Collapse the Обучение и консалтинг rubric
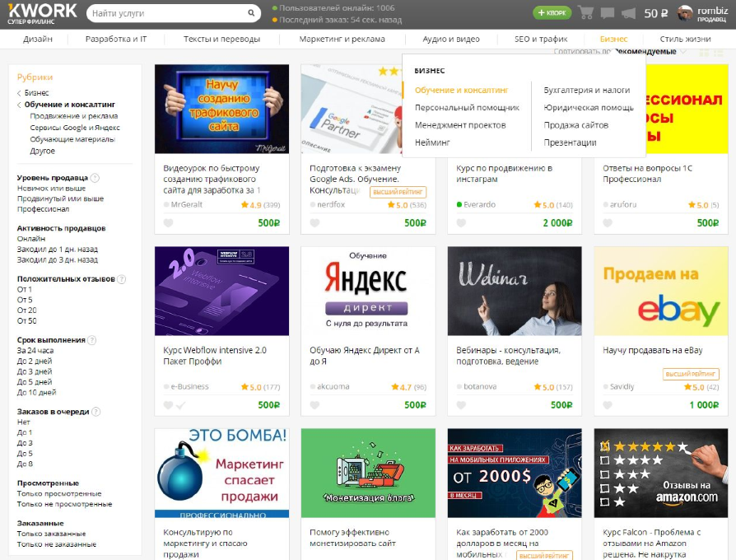Screen dimensions: 736x560 [x=19, y=105]
